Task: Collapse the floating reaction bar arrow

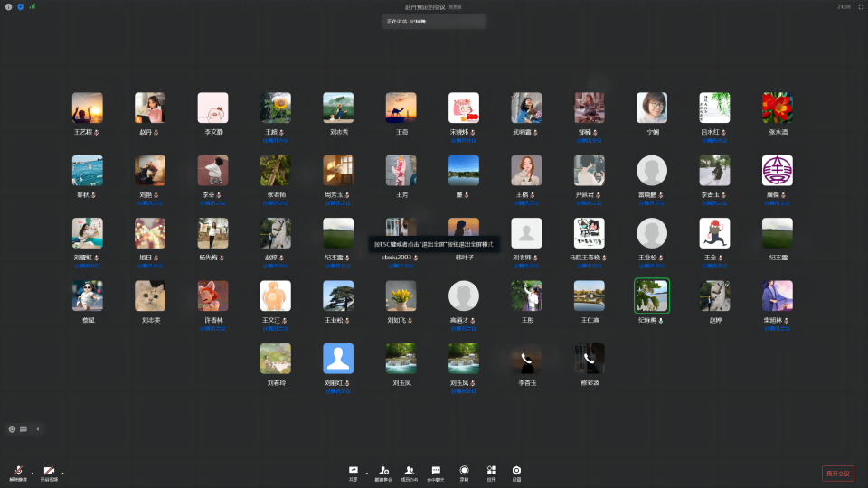Action: [38, 429]
